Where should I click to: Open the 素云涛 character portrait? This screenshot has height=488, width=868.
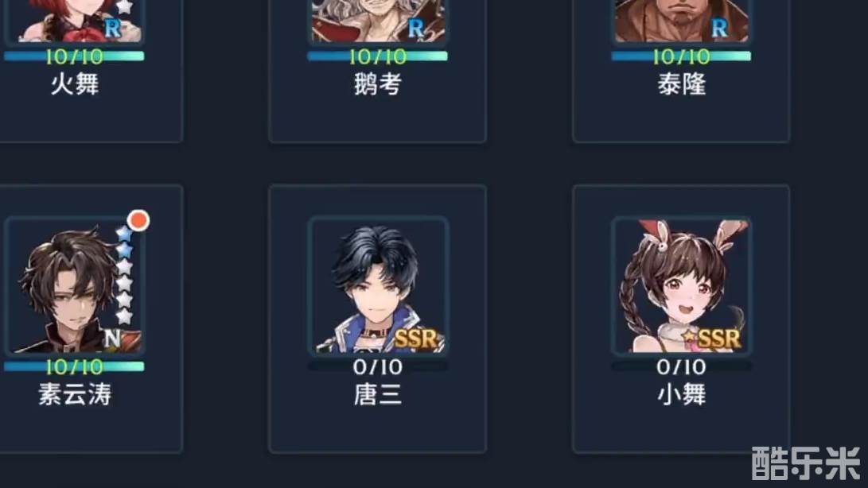74,285
